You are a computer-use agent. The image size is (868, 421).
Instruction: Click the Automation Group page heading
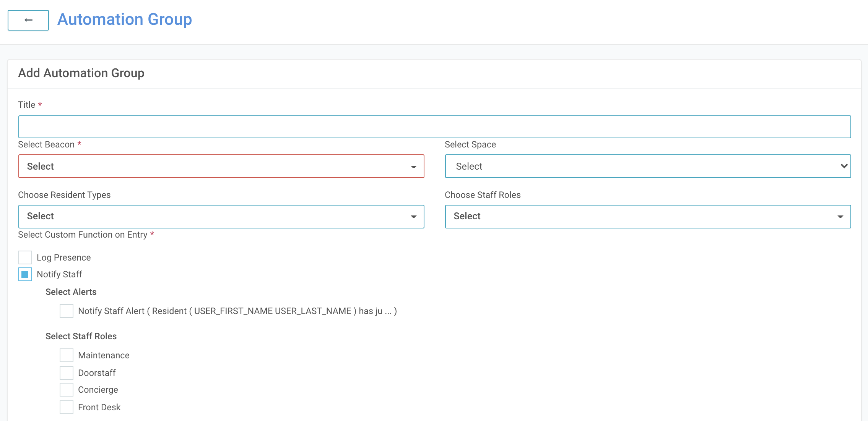[125, 19]
